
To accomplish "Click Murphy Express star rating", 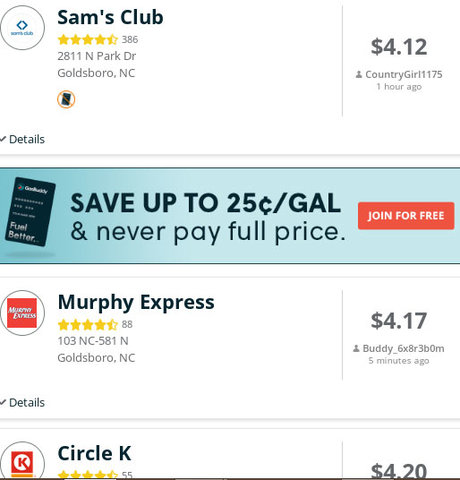I will [x=88, y=324].
